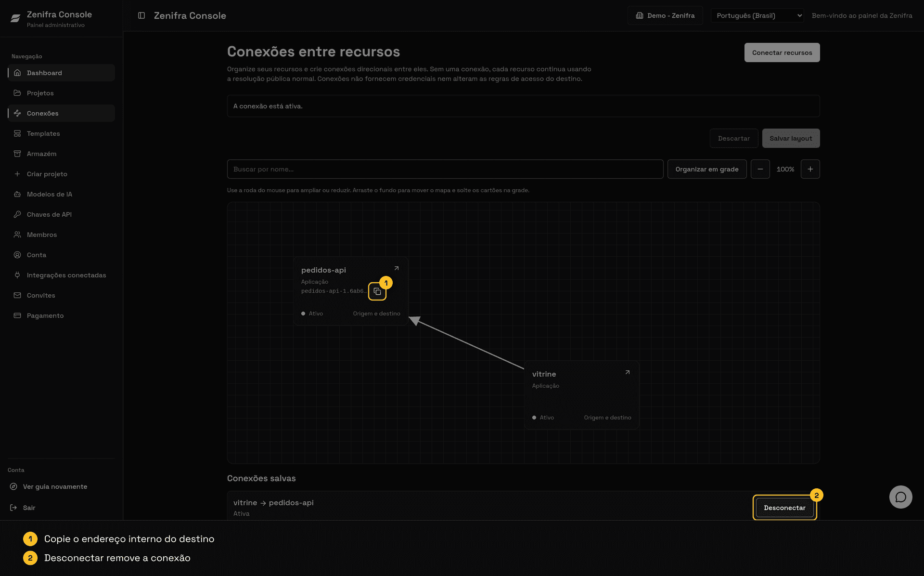Open the Dashboard home icon
924x576 pixels.
pyautogui.click(x=17, y=73)
